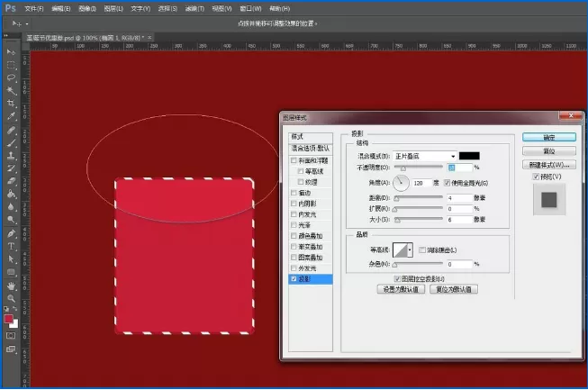
Task: Open the 滤镜(T) menu
Action: click(x=194, y=8)
